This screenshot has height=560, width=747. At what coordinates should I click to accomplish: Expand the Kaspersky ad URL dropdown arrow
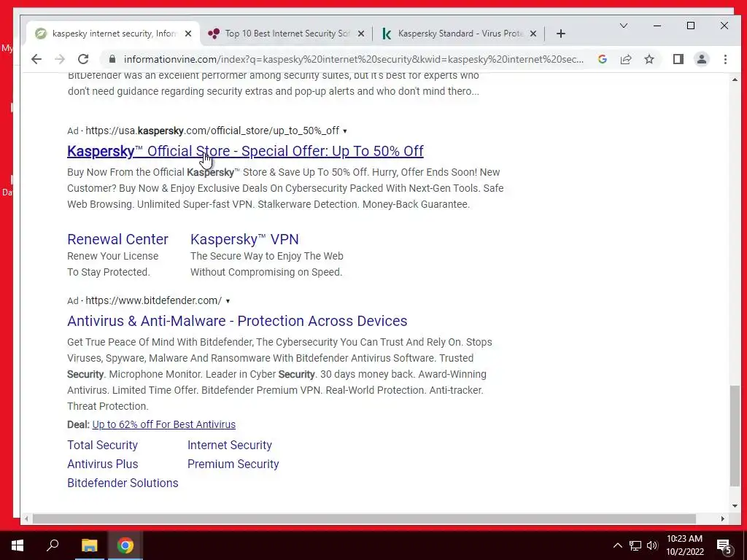pos(345,131)
